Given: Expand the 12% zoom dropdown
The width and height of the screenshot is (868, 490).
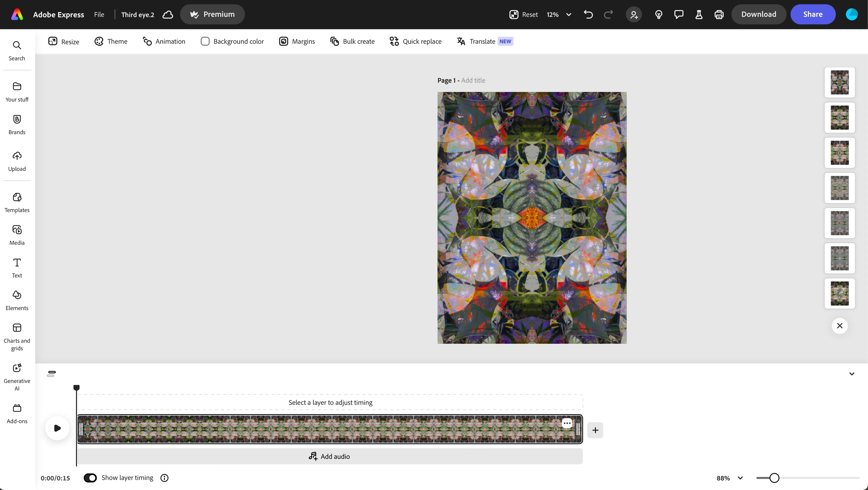Looking at the screenshot, I should pyautogui.click(x=569, y=15).
